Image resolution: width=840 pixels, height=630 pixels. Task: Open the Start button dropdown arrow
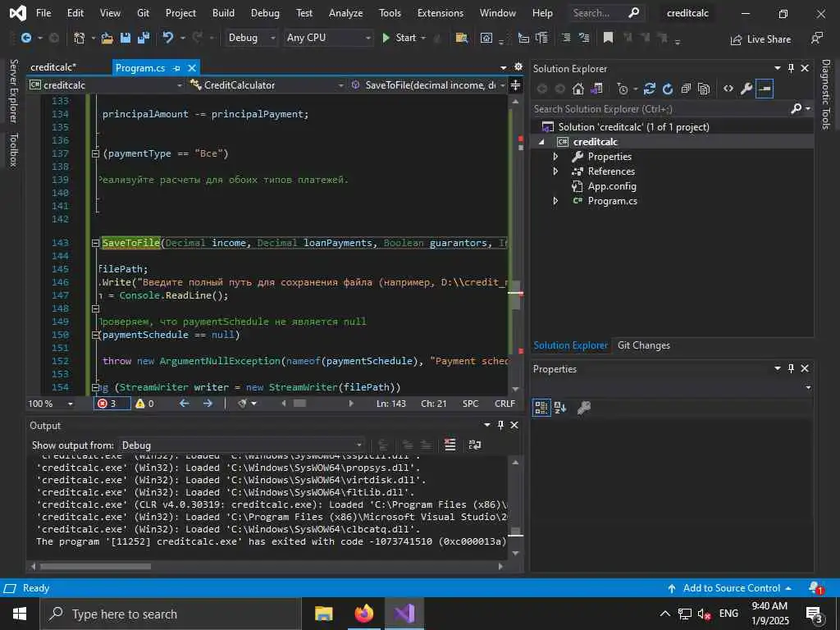pos(423,38)
